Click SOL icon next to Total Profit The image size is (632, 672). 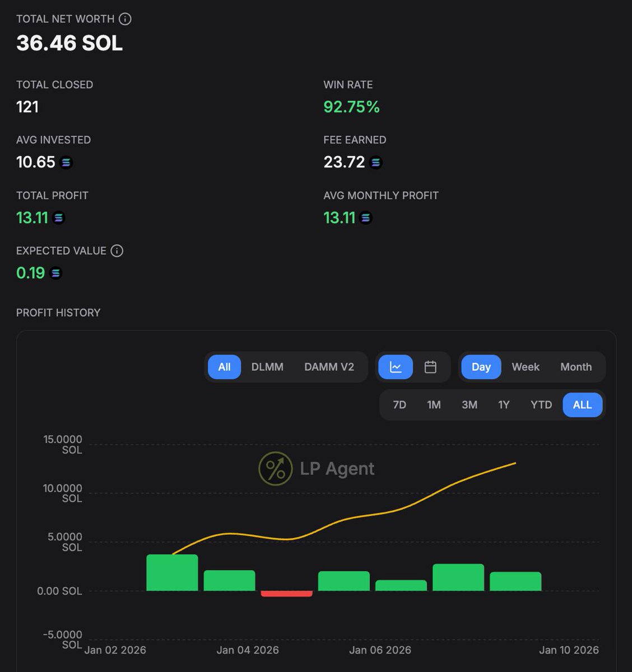pos(58,218)
